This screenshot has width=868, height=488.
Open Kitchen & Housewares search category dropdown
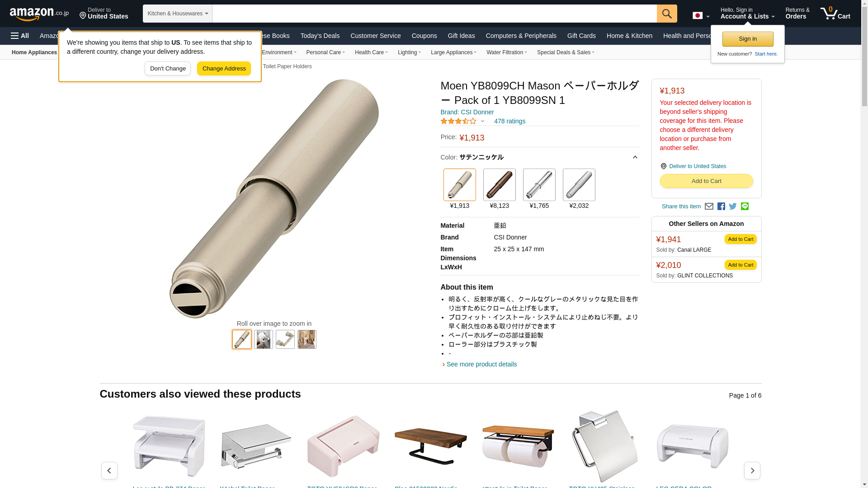(x=178, y=14)
